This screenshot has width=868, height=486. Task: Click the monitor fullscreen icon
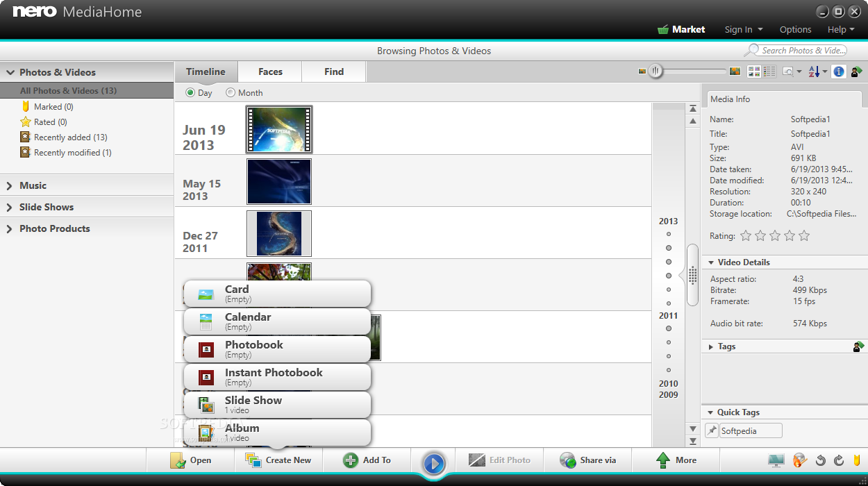coord(776,460)
